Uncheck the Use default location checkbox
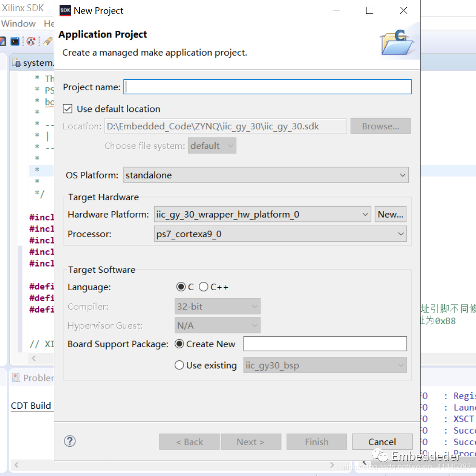This screenshot has height=476, width=476. click(68, 109)
